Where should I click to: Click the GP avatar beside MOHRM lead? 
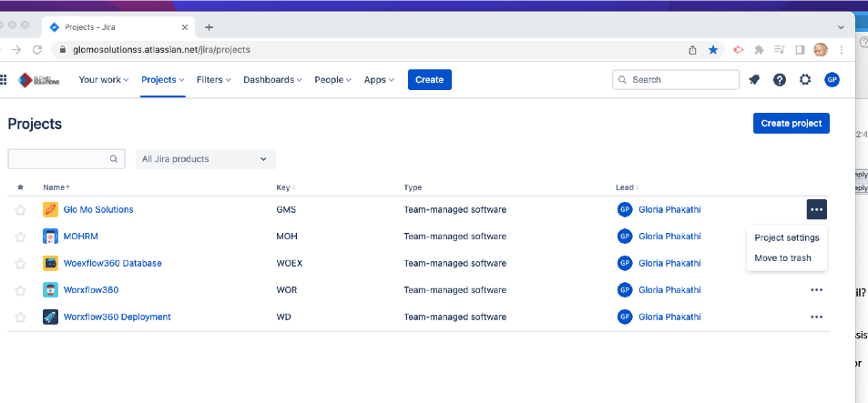tap(625, 236)
